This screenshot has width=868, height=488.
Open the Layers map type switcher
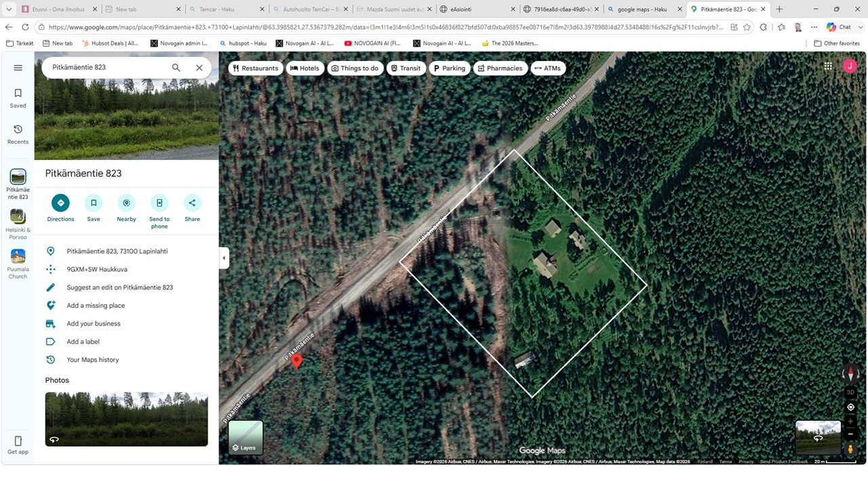[245, 437]
